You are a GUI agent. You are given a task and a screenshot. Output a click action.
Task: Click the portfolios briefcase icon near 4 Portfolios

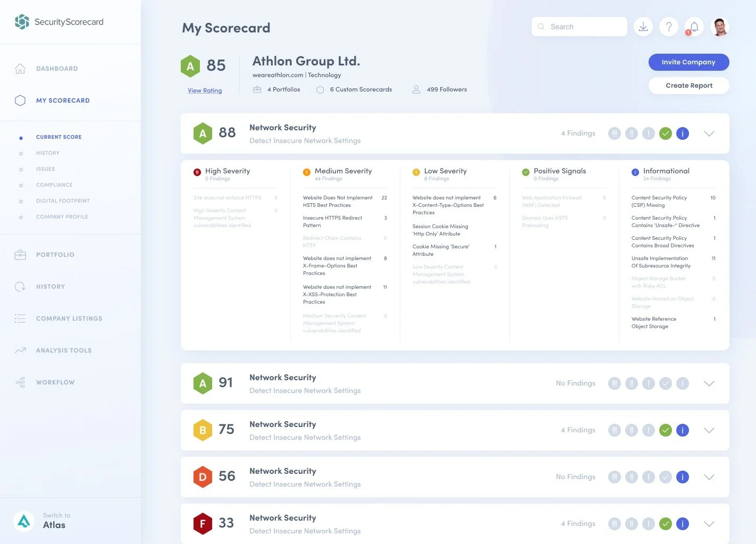click(x=257, y=89)
